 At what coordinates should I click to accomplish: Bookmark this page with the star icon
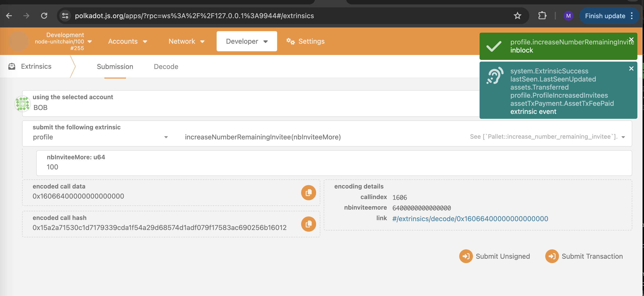coord(517,16)
